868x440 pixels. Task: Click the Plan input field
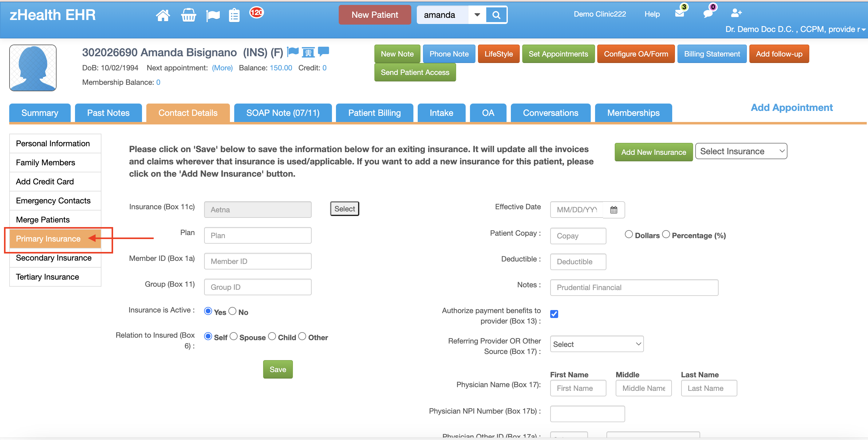point(258,235)
